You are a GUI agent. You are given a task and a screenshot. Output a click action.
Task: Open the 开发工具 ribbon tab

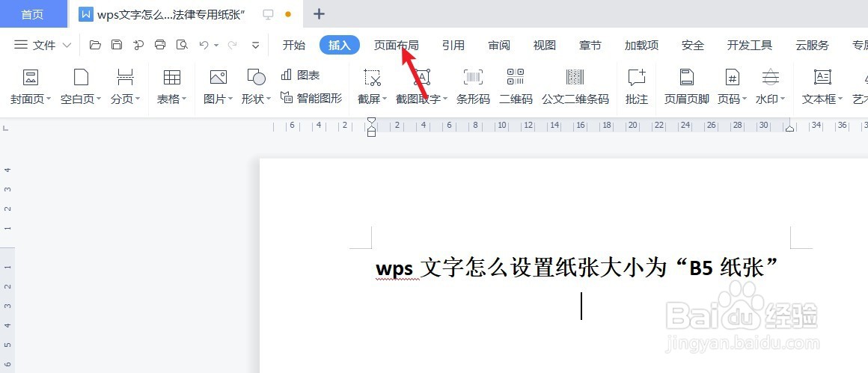750,46
